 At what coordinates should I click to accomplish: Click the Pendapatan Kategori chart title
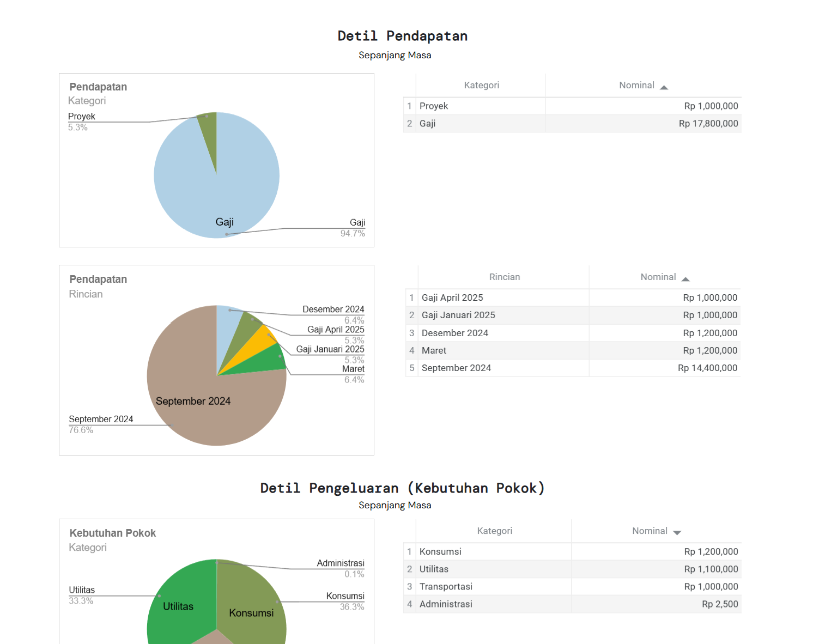98,87
